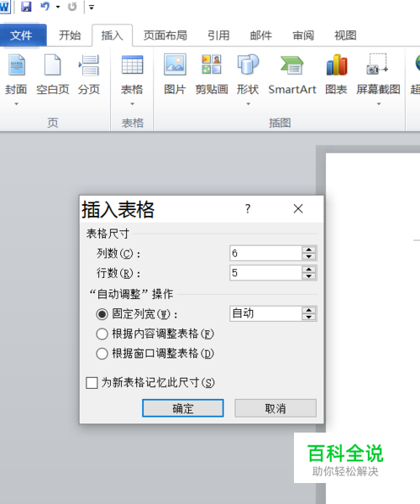Increase 列数 with the up spinner arrow
The height and width of the screenshot is (504, 420).
[309, 249]
